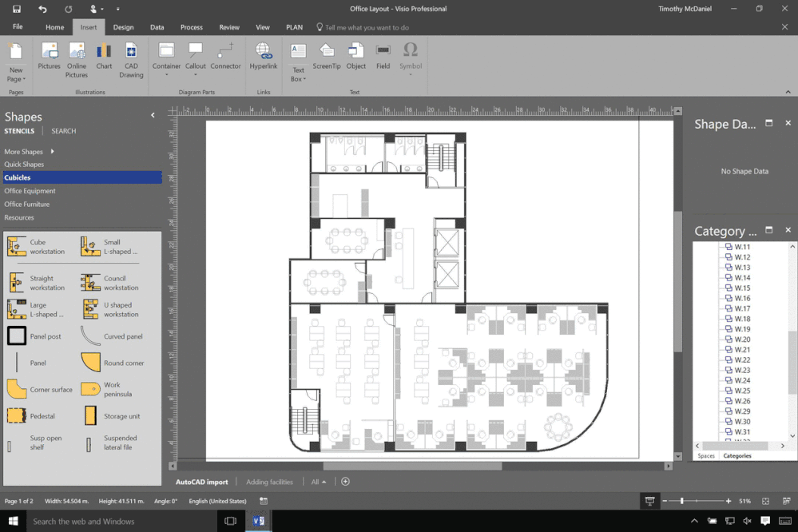
Task: Select the Cube workstation stencil shape
Action: point(35,245)
